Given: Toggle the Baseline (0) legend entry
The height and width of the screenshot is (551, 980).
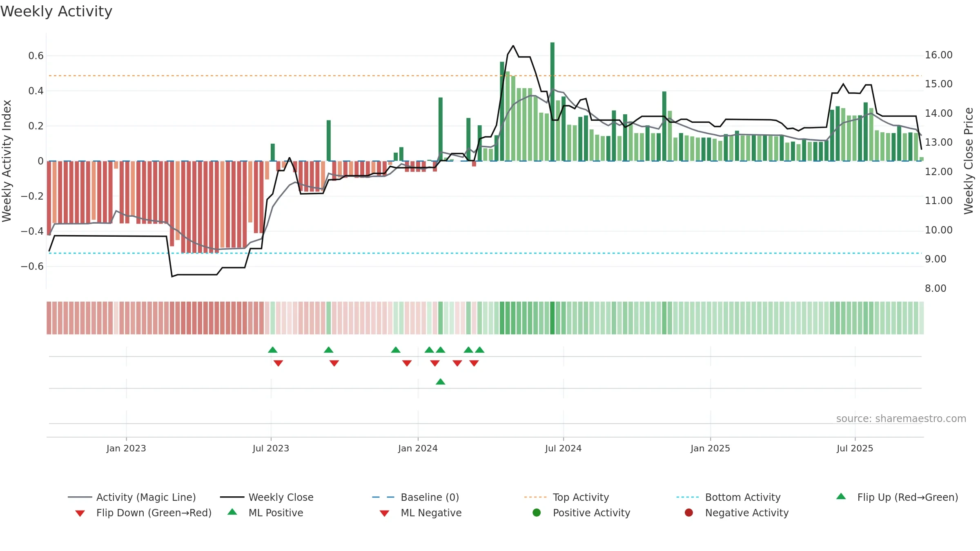Looking at the screenshot, I should [416, 497].
